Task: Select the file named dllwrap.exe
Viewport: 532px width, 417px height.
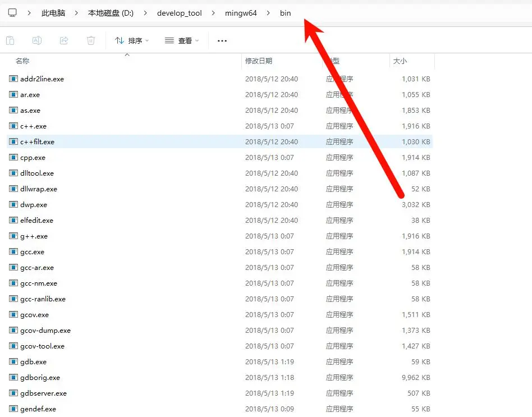Action: (38, 189)
